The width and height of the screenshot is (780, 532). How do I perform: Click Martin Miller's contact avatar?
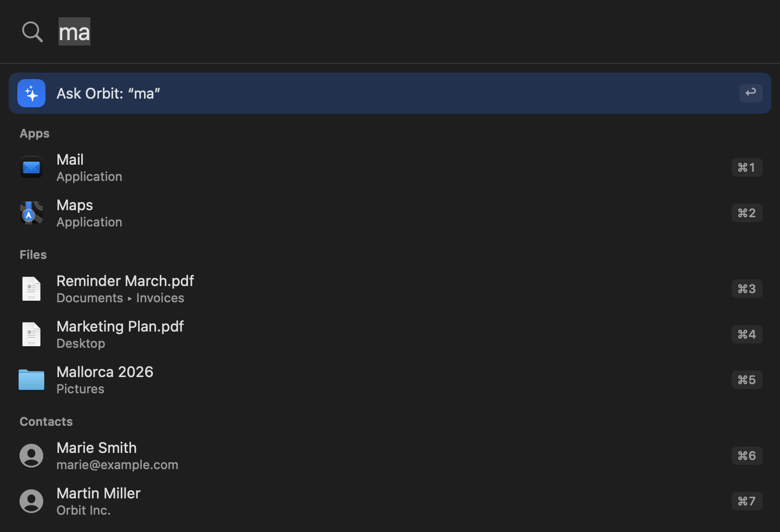tap(31, 501)
